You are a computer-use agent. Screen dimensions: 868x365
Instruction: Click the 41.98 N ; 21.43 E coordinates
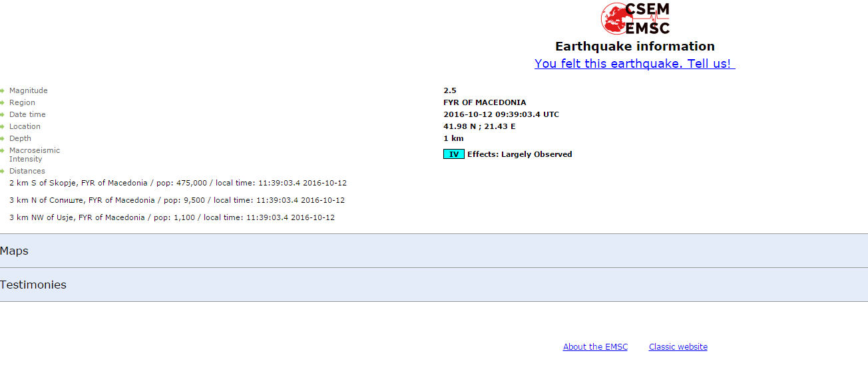[479, 126]
